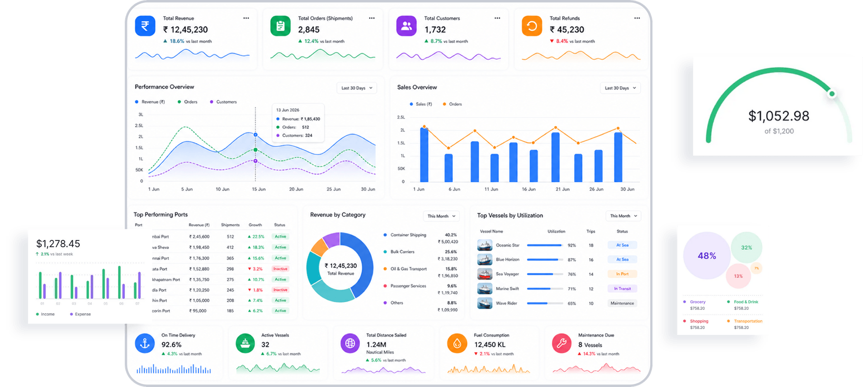Viewport: 868px width, 387px height.
Task: Select the Marine Swift vessel thumbnail
Action: (485, 289)
